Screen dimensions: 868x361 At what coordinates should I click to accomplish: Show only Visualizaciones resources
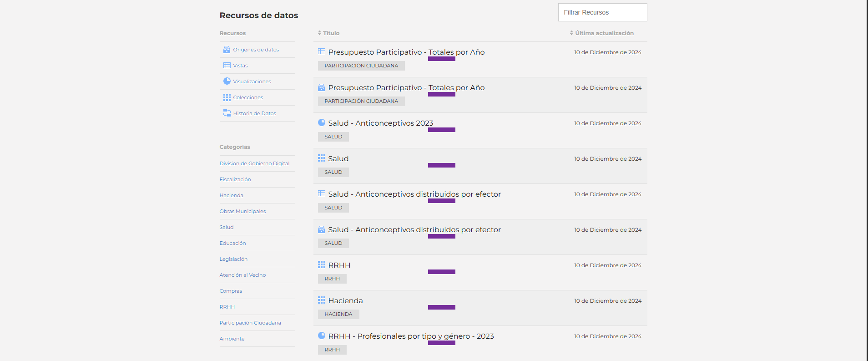[x=252, y=81]
